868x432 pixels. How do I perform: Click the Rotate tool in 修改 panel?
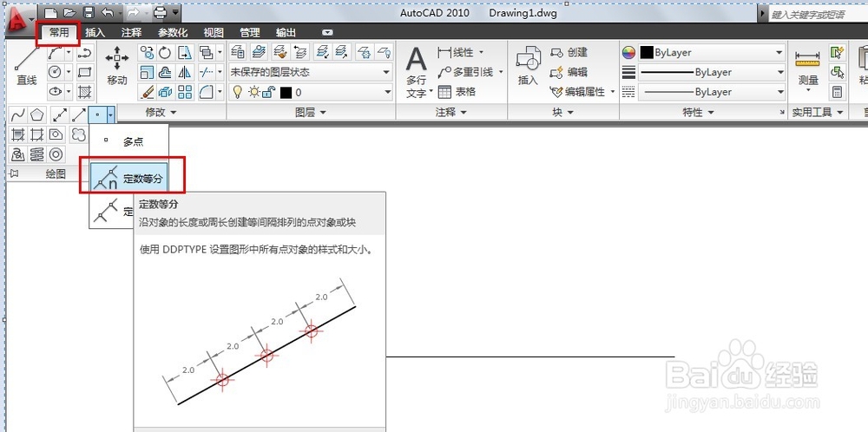165,53
